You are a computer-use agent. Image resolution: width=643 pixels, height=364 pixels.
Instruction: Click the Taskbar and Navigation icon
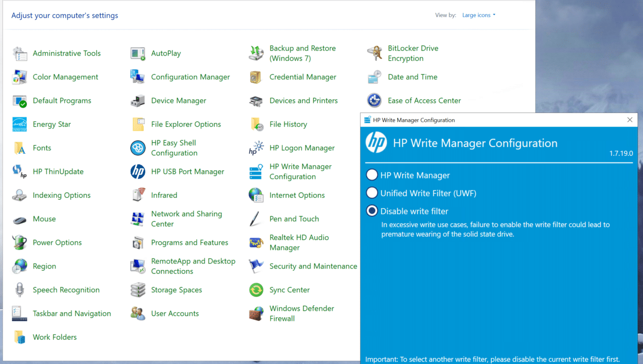[20, 313]
